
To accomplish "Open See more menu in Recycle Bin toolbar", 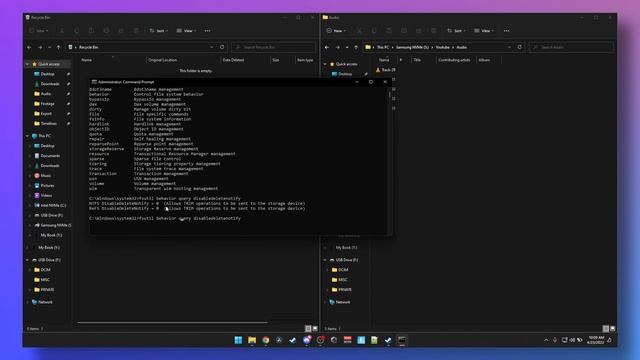I will click(x=207, y=31).
